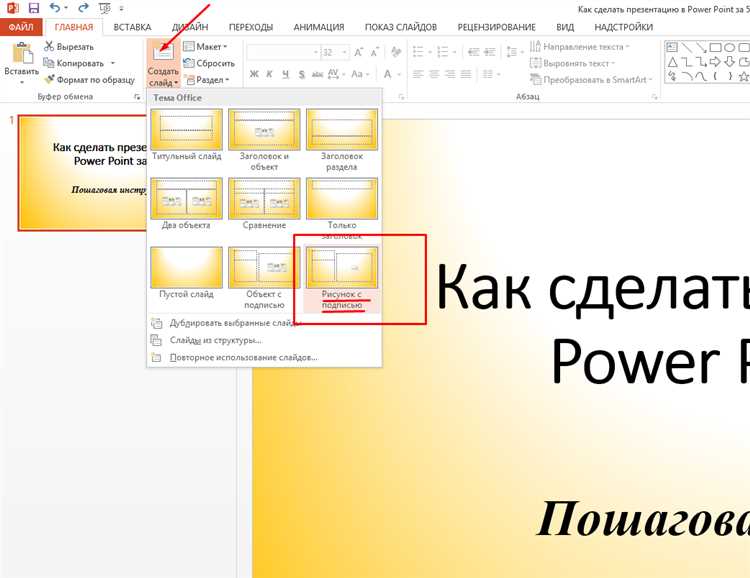Redo the last action
Viewport: 750px width, 578px height.
pyautogui.click(x=83, y=8)
